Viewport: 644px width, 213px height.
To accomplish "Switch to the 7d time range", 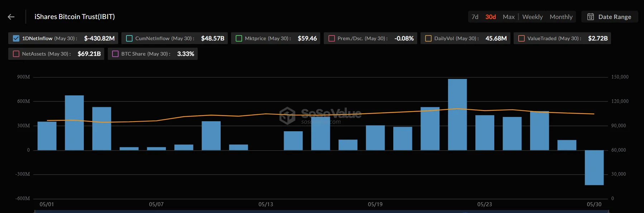I will click(475, 17).
